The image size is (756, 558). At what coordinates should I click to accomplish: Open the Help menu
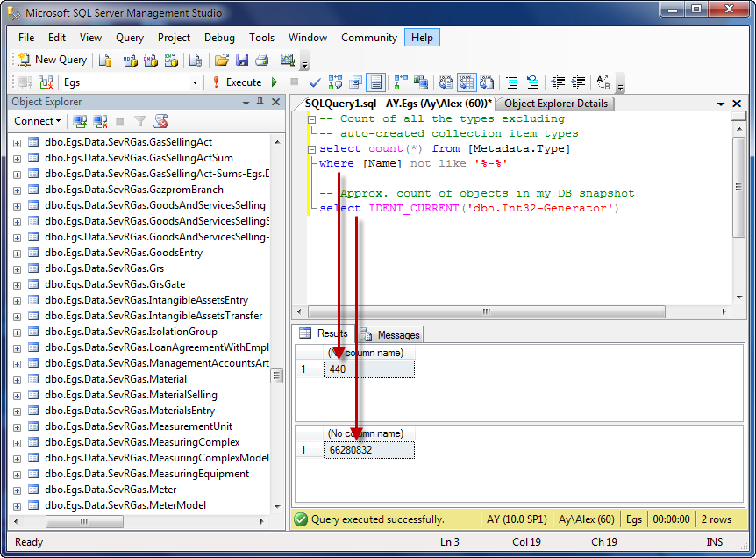422,38
